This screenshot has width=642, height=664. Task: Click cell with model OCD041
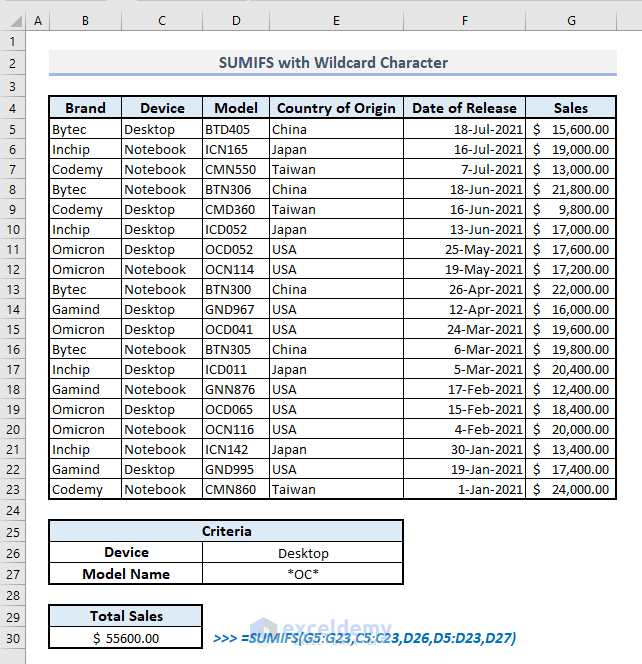click(236, 329)
